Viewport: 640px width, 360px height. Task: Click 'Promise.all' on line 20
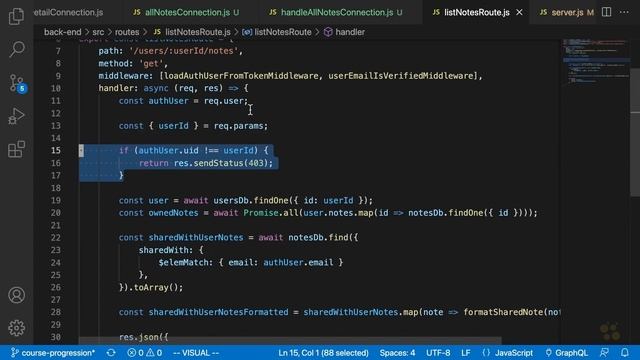click(271, 213)
